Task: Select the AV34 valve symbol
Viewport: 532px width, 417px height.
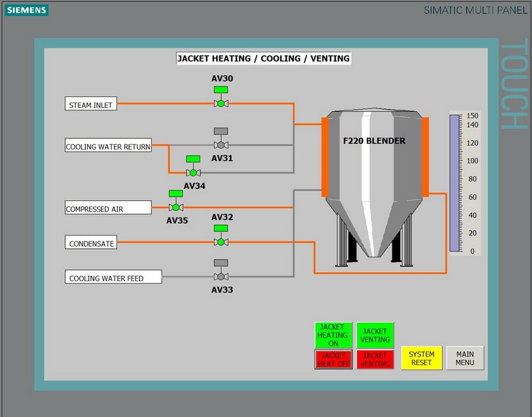Action: point(193,166)
